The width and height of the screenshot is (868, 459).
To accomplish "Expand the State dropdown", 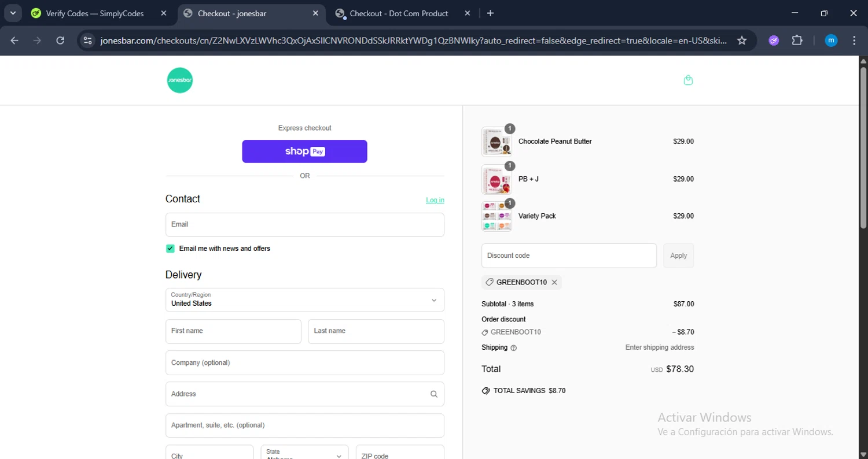I will click(304, 452).
